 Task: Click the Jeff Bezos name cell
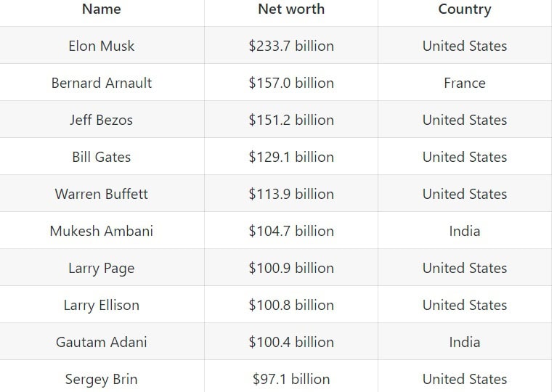click(102, 120)
